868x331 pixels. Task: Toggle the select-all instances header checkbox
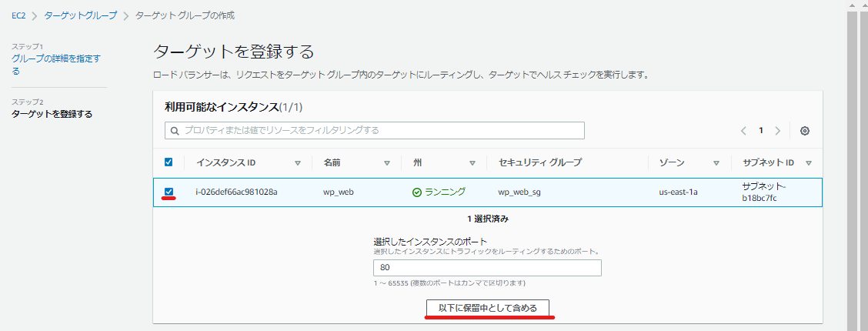pyautogui.click(x=169, y=162)
